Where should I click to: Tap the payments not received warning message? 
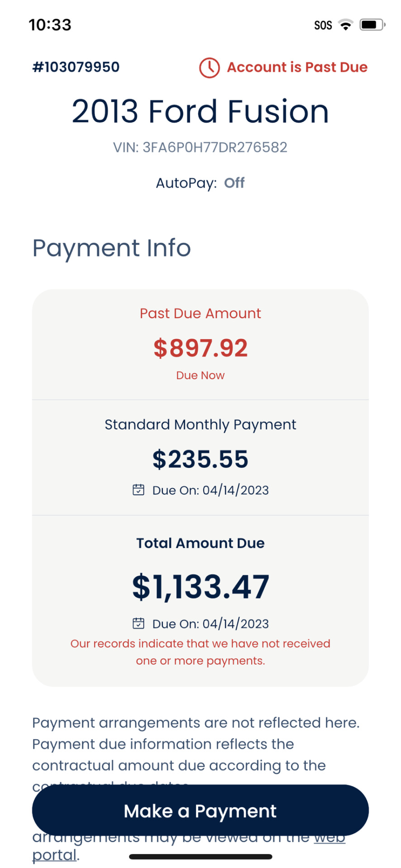(x=200, y=652)
